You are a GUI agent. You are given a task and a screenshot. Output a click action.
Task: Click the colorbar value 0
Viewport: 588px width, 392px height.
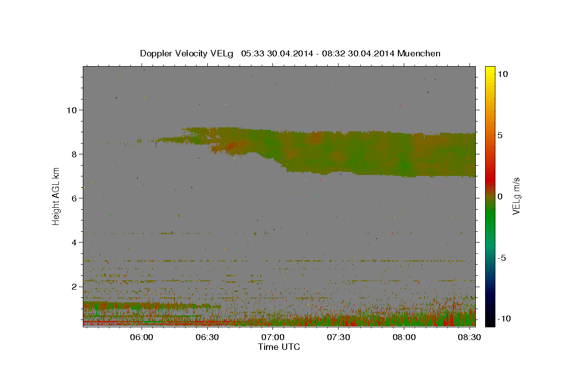click(x=501, y=196)
